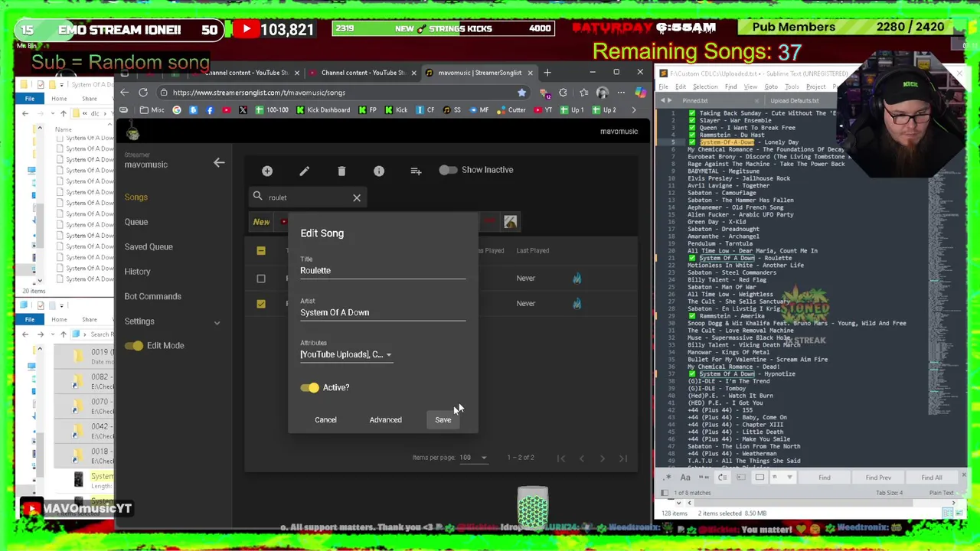Viewport: 980px width, 551px height.
Task: Reload the StreamerSonglist page
Action: (x=143, y=93)
